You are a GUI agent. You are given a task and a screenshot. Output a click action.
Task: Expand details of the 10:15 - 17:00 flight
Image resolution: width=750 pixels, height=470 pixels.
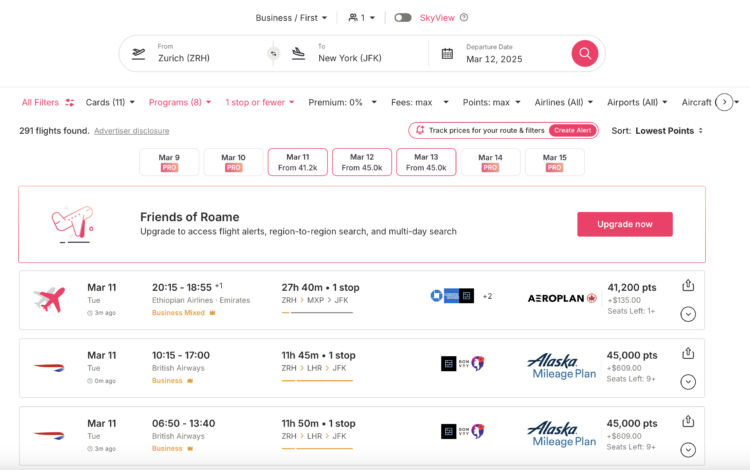click(x=688, y=382)
